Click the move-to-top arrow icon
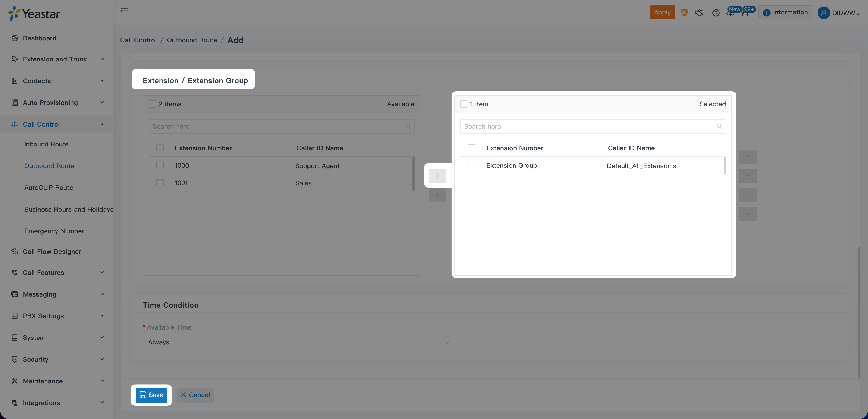868x419 pixels. coord(748,157)
